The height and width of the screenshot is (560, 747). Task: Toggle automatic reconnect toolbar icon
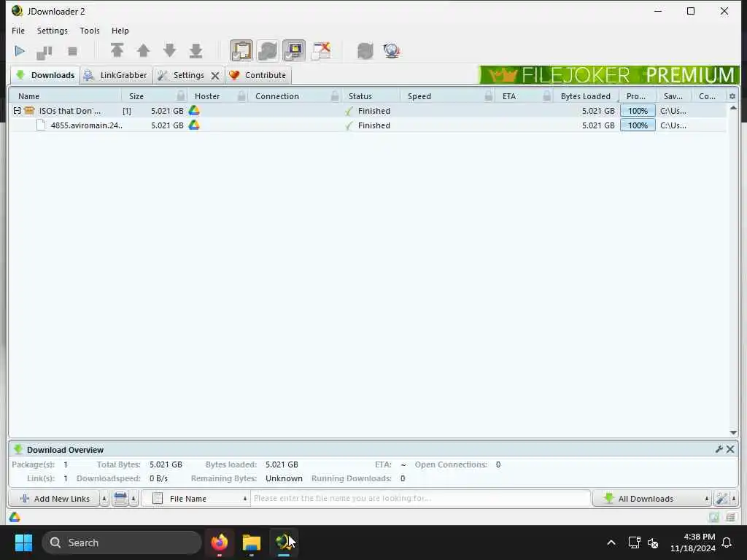(268, 50)
